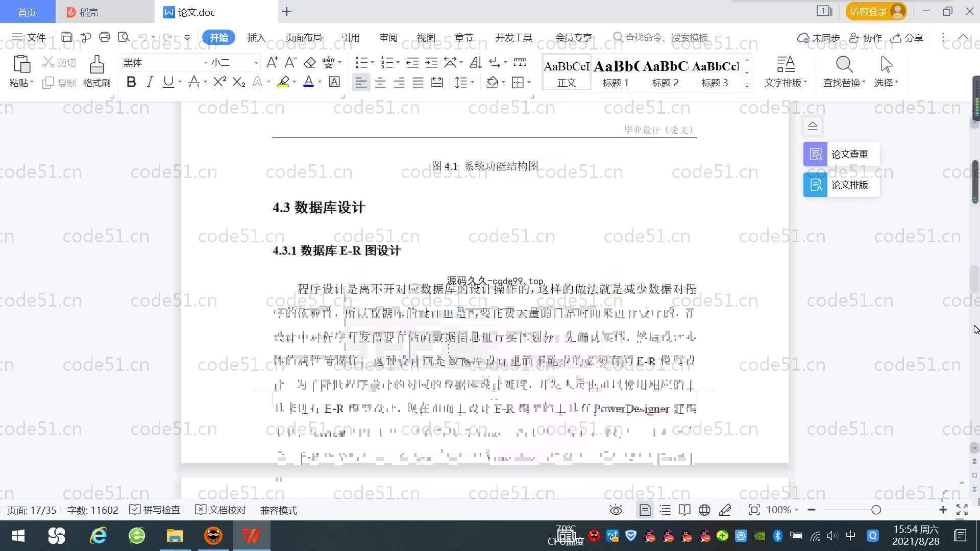Viewport: 980px width, 551px height.
Task: Apply 标题 1 heading style
Action: (x=616, y=73)
